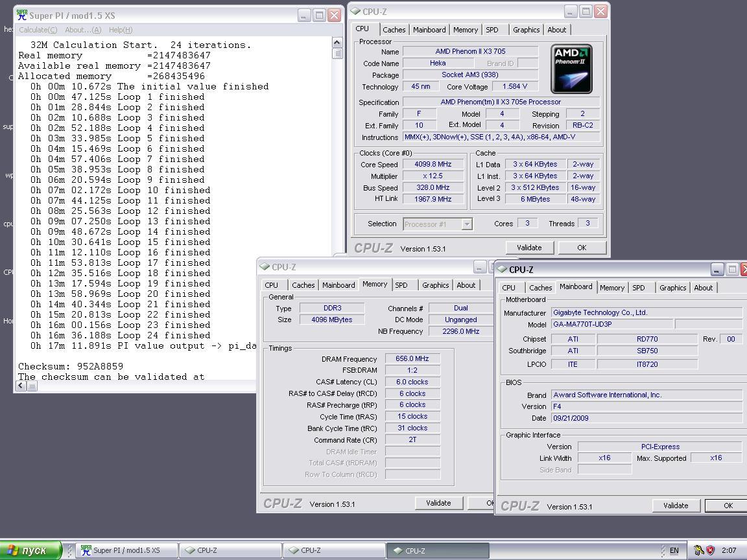Viewport: 747px width, 560px height.
Task: Click the Southbridge value SB750
Action: [647, 351]
